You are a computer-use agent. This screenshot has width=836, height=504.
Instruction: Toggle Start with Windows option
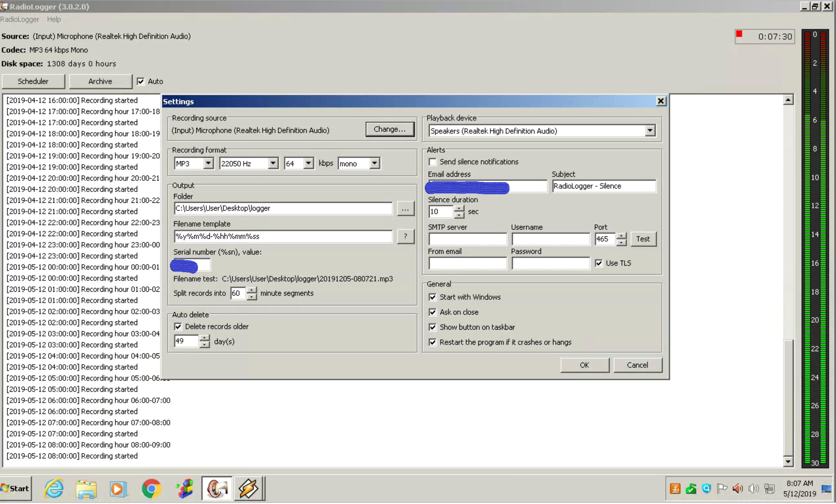click(432, 297)
